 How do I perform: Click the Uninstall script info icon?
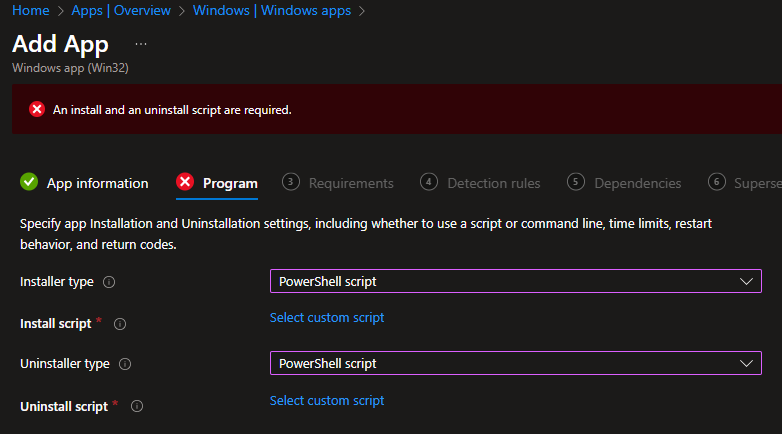tap(137, 406)
